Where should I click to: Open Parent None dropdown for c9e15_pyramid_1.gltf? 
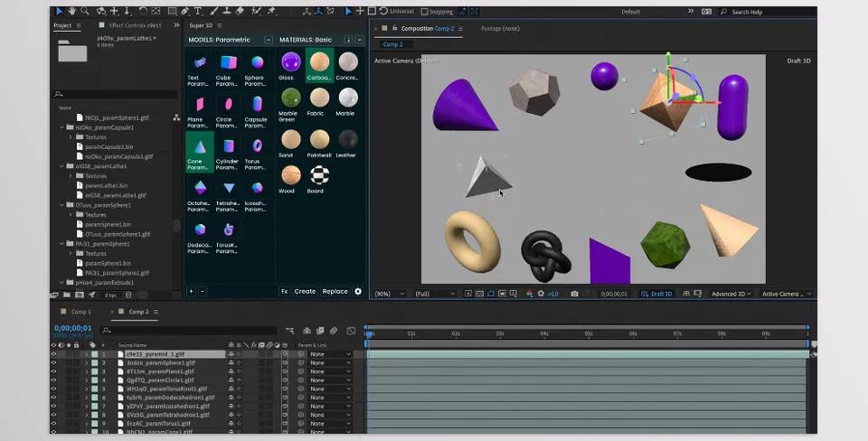330,354
